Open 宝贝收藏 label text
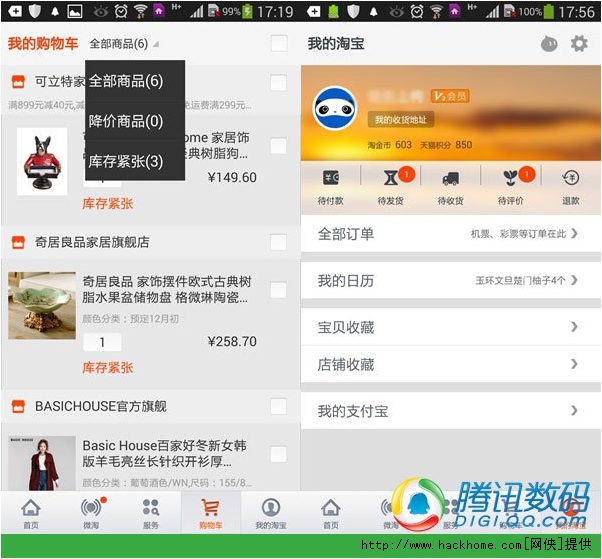The image size is (602, 559). pos(346,327)
